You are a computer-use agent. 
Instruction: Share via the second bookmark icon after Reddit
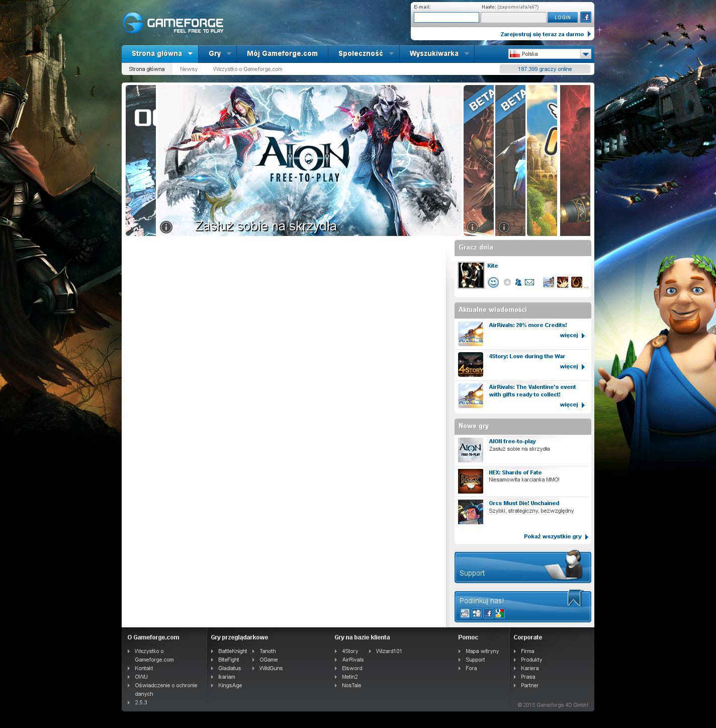click(477, 613)
